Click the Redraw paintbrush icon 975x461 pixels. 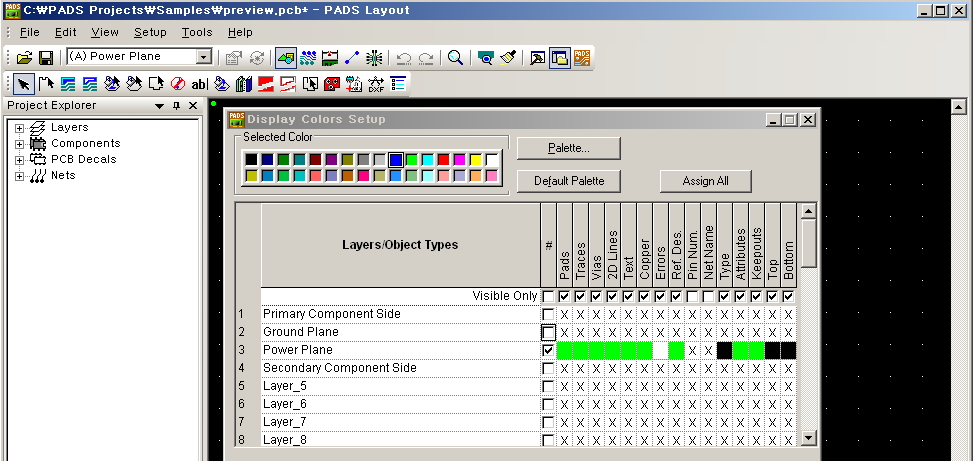508,58
